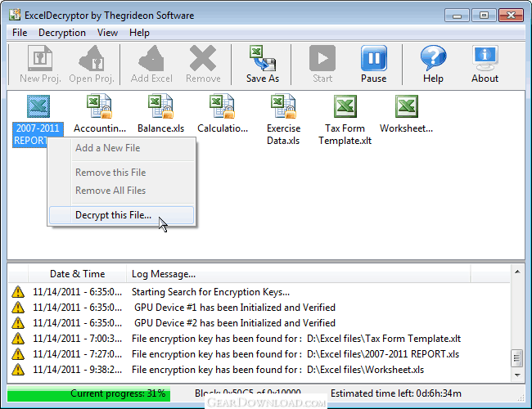Click the 11/14/2011 - 7:00:3... timestamp

(78, 339)
